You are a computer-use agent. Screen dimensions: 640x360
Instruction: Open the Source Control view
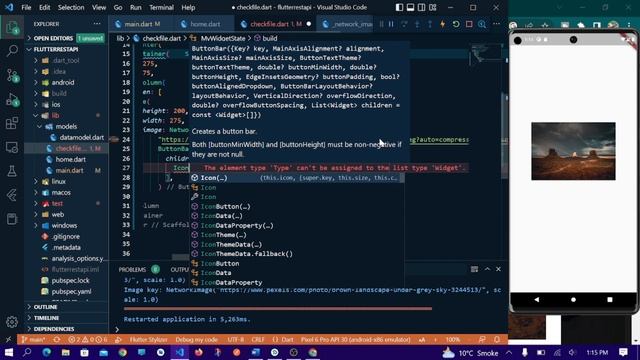(12, 75)
